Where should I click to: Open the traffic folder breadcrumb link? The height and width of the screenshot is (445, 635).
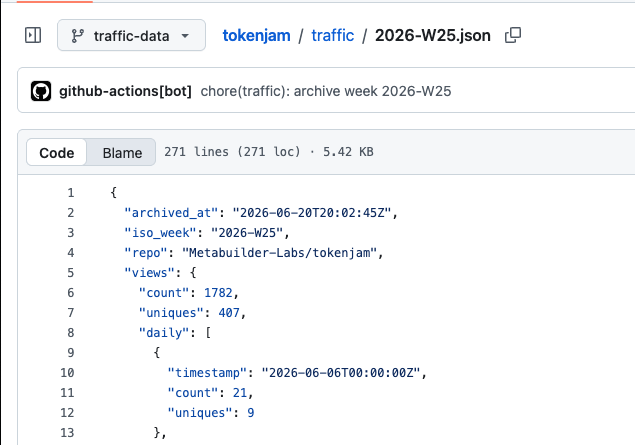(x=332, y=36)
